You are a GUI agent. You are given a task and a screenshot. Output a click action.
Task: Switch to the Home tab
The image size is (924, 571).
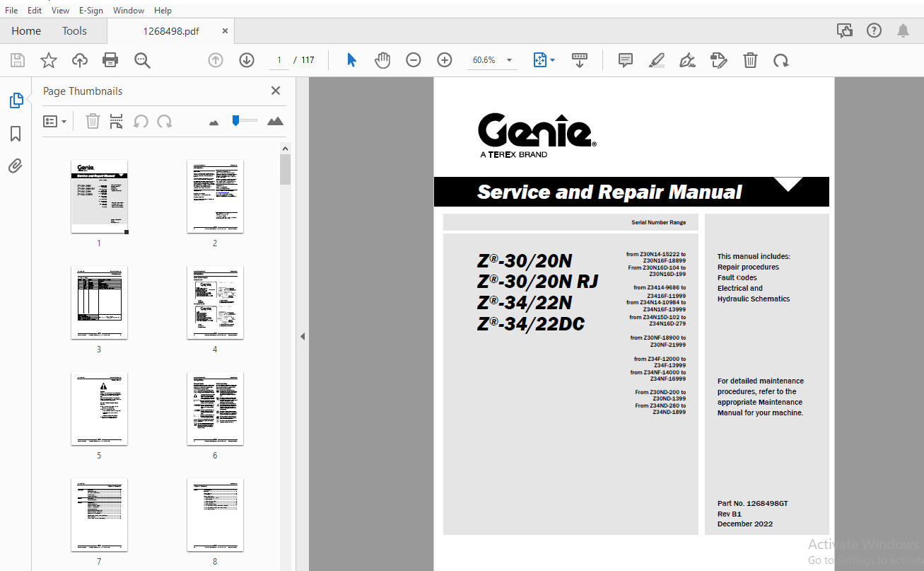click(26, 31)
